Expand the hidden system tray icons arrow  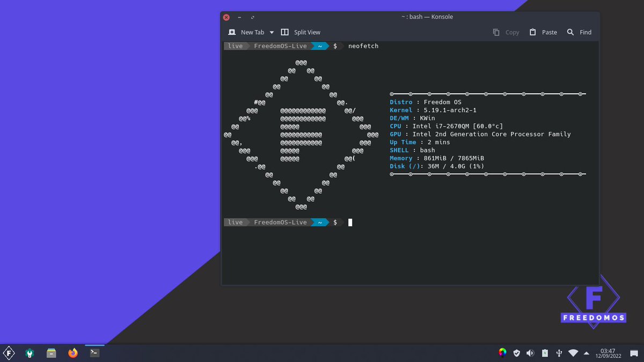tap(586, 353)
